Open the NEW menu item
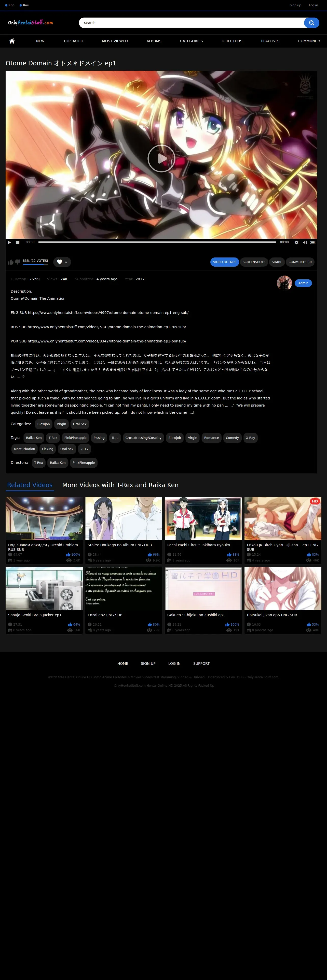Image resolution: width=327 pixels, height=980 pixels. [40, 41]
